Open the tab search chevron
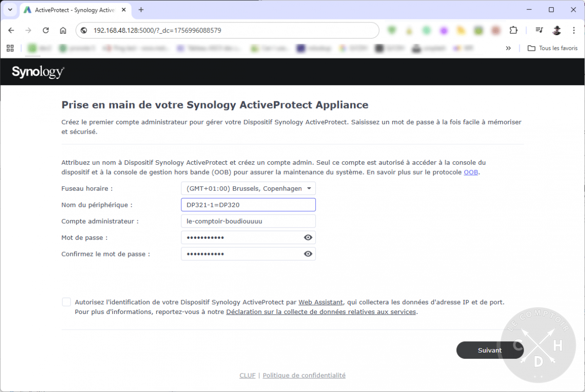The image size is (585, 392). (x=10, y=9)
